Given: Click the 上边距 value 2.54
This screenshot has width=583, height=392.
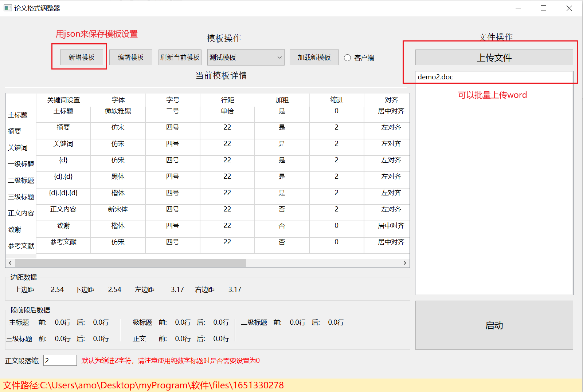Looking at the screenshot, I should [x=57, y=290].
